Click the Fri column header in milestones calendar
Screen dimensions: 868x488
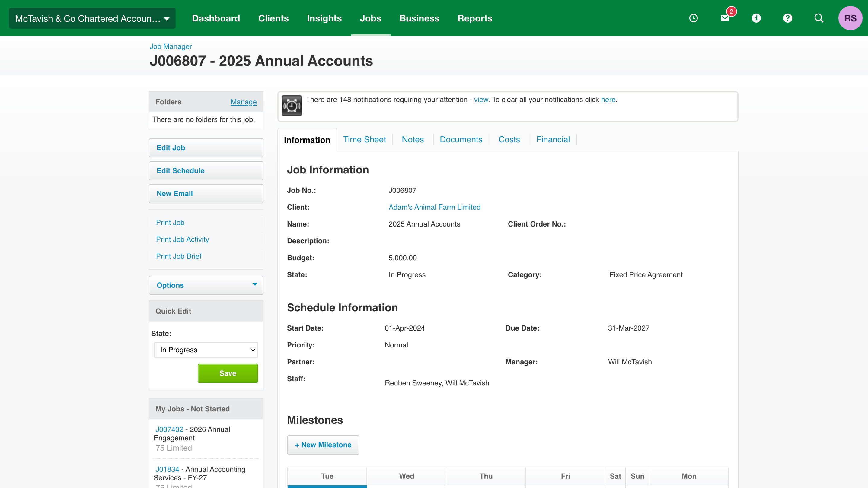(565, 476)
